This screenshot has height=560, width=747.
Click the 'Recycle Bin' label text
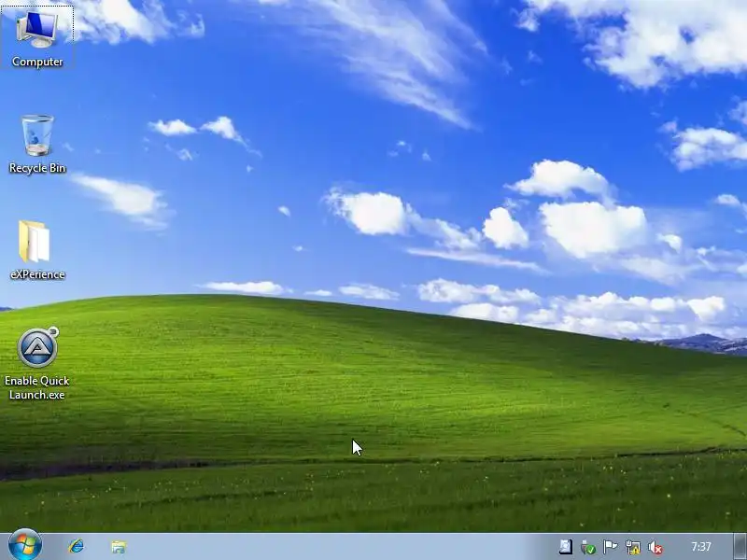pyautogui.click(x=37, y=168)
